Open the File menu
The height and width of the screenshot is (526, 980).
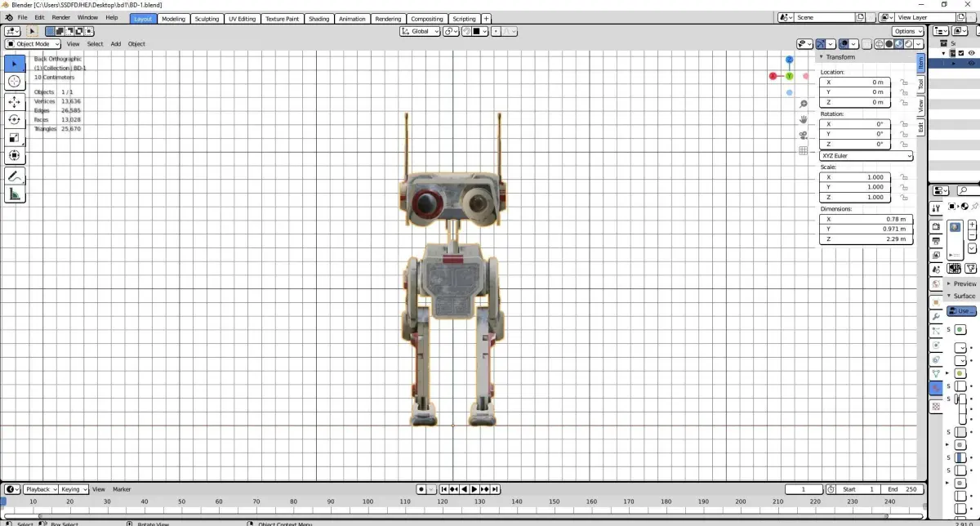pos(21,18)
